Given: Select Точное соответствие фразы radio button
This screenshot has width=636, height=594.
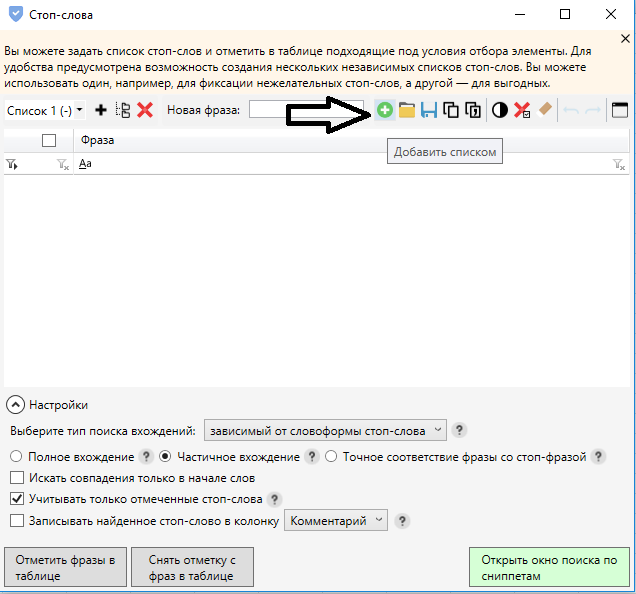Looking at the screenshot, I should [x=331, y=456].
